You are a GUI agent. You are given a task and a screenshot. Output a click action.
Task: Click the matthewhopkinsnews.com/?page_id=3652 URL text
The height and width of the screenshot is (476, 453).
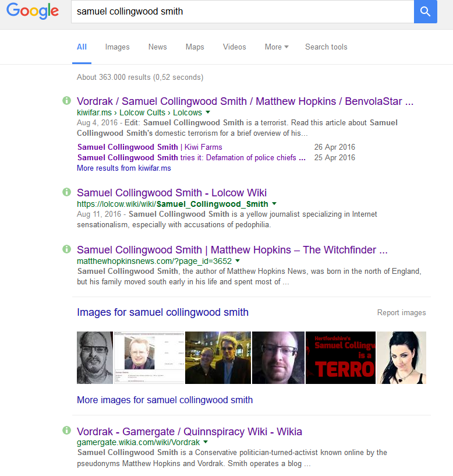154,261
